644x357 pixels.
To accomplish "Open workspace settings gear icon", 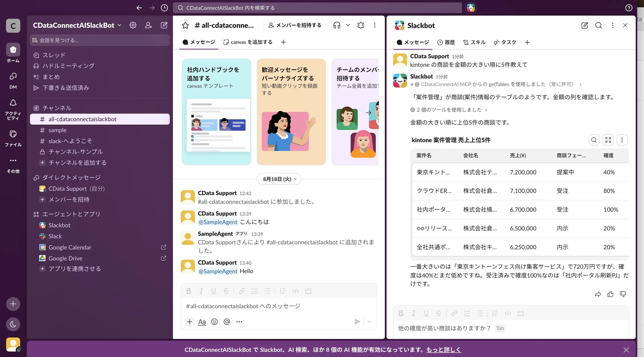I will (133, 25).
